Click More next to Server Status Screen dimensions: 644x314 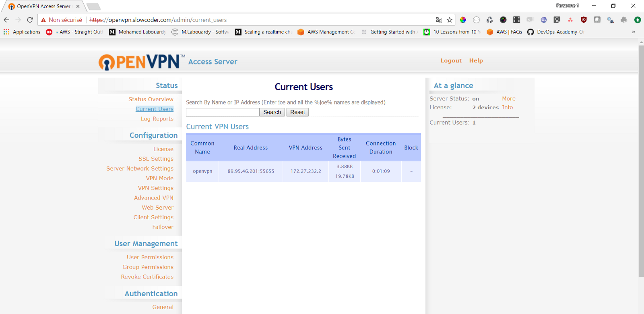[509, 99]
